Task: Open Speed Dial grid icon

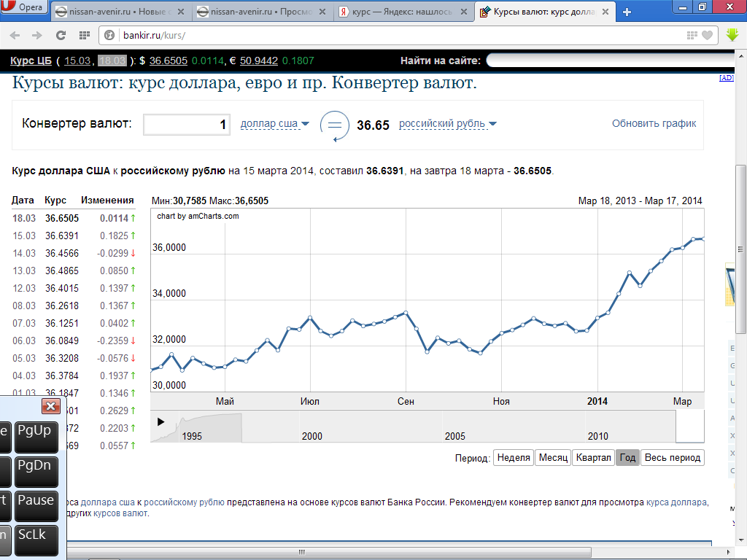Action: (x=85, y=35)
